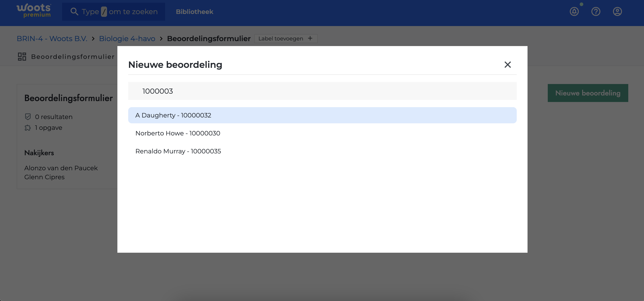Click the 1 opgave text
The height and width of the screenshot is (301, 644).
49,128
